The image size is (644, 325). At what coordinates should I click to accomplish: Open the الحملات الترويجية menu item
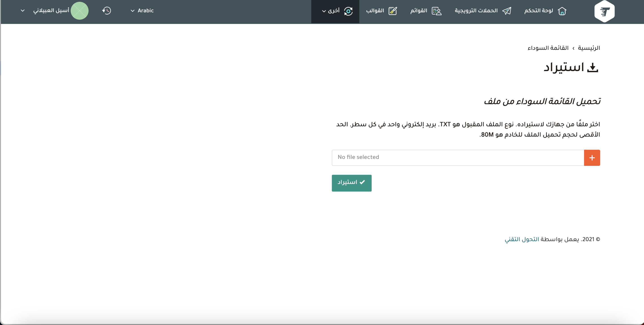pyautogui.click(x=476, y=11)
